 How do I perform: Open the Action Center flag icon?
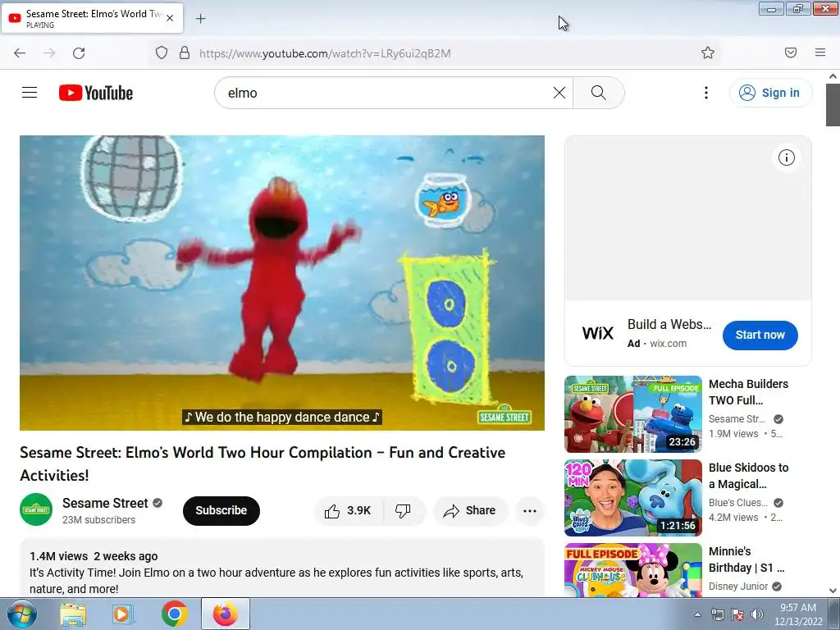tap(737, 614)
